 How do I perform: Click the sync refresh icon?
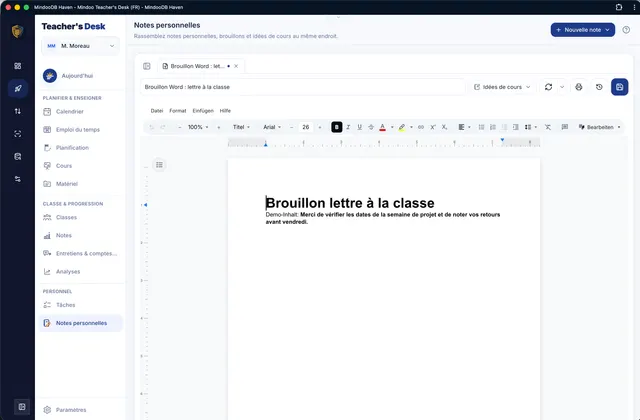(x=549, y=87)
